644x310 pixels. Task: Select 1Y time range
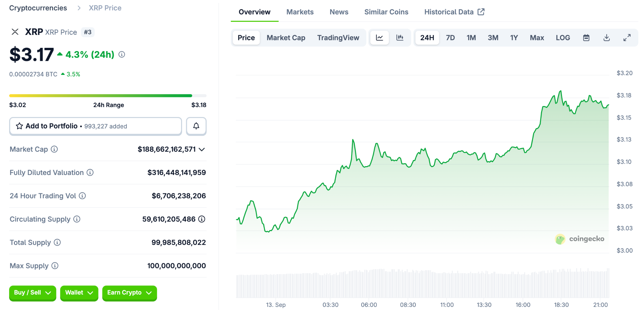[x=514, y=38]
